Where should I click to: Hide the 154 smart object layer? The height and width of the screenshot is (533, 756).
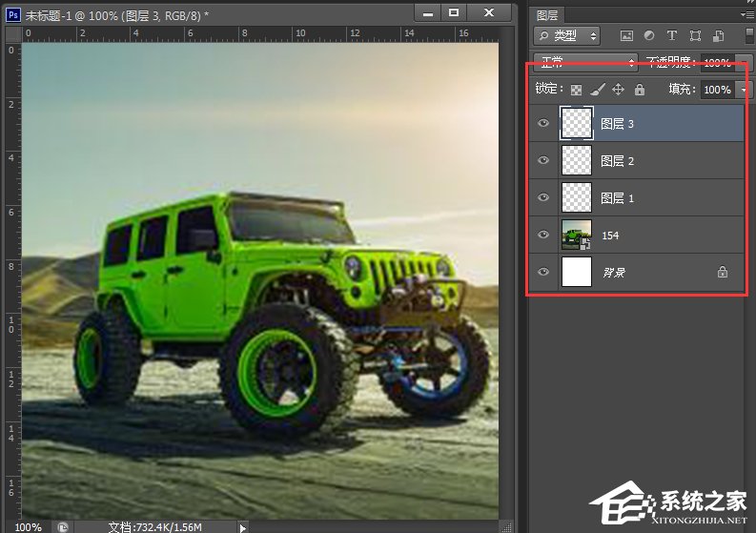point(543,235)
